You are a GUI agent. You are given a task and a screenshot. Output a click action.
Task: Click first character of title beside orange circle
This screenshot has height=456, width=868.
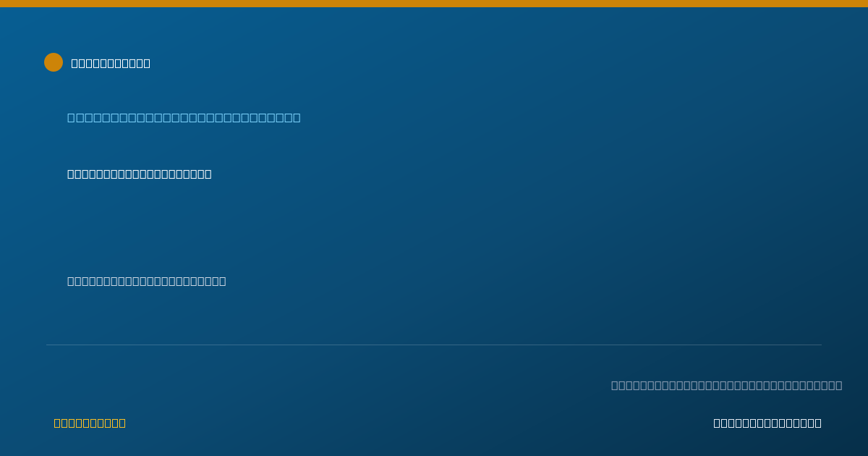[75, 63]
